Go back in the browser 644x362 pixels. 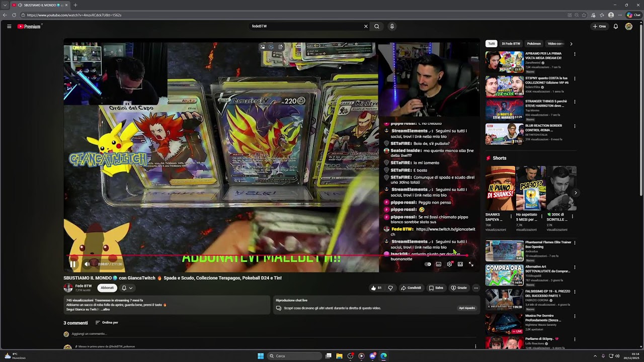(5, 15)
